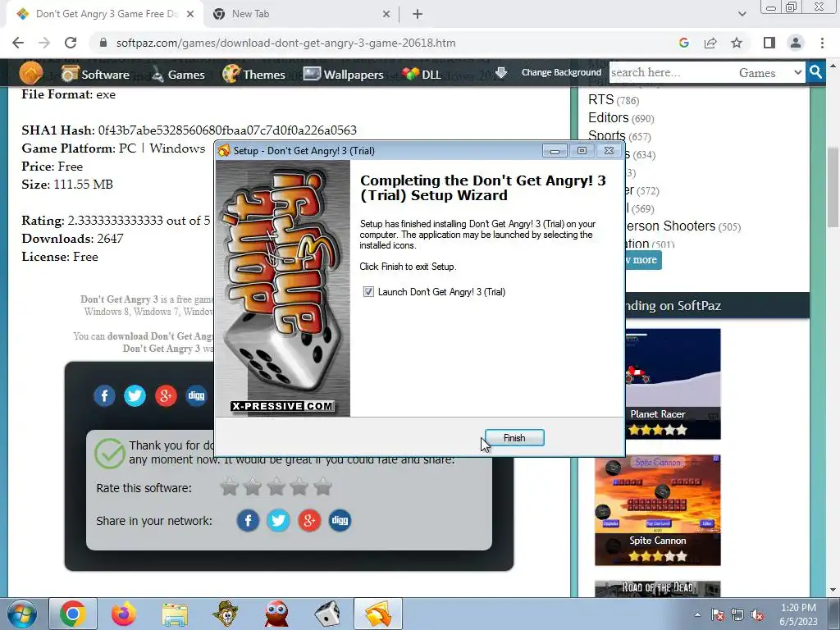Click the share page icon in address bar
The width and height of the screenshot is (840, 630).
[x=710, y=43]
